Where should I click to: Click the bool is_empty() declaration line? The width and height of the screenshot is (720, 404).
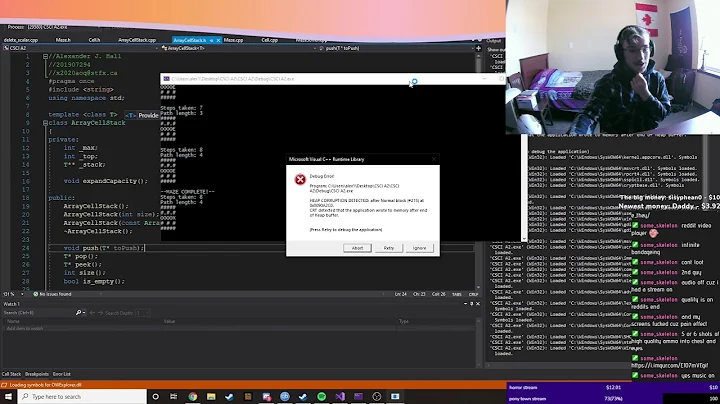click(94, 281)
